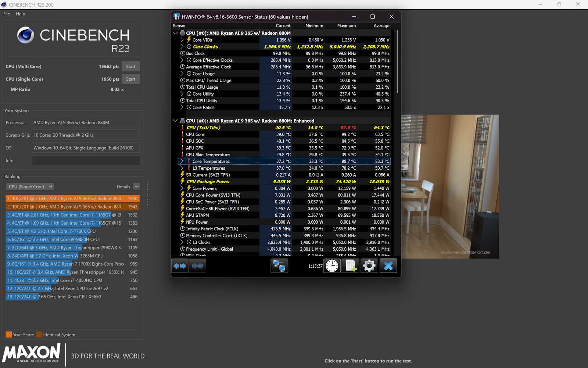Select CPU SoC Power (SVI3 TFN) row

pyautogui.click(x=284, y=202)
